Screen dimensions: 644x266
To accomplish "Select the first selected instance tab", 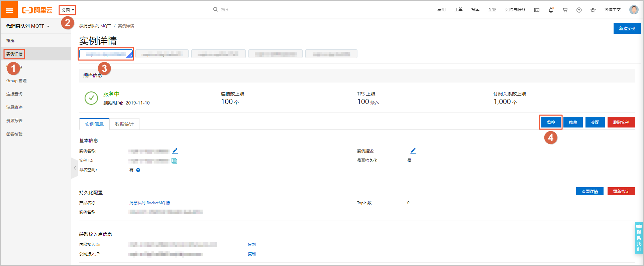I will (x=106, y=54).
